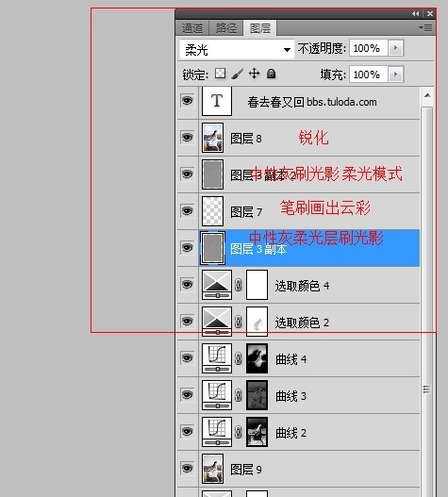Click the transparent thumbnail of 图层 7

212,211
